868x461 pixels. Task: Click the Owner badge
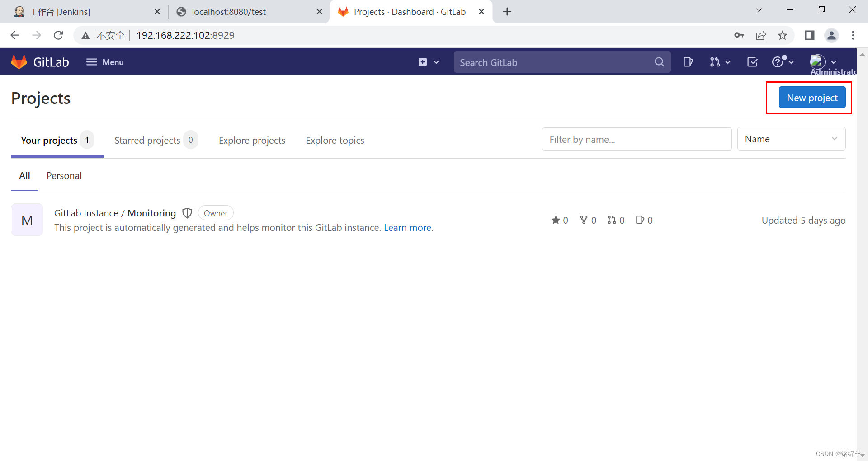coord(216,213)
